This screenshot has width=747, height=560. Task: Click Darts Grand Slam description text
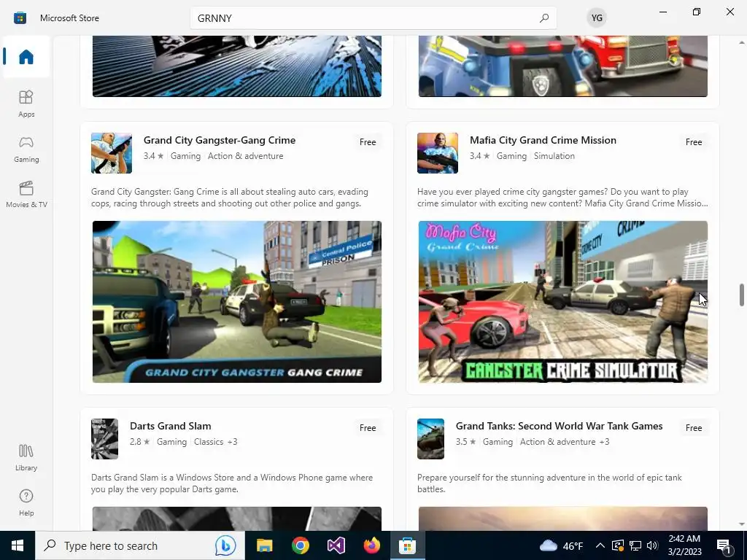pyautogui.click(x=232, y=483)
